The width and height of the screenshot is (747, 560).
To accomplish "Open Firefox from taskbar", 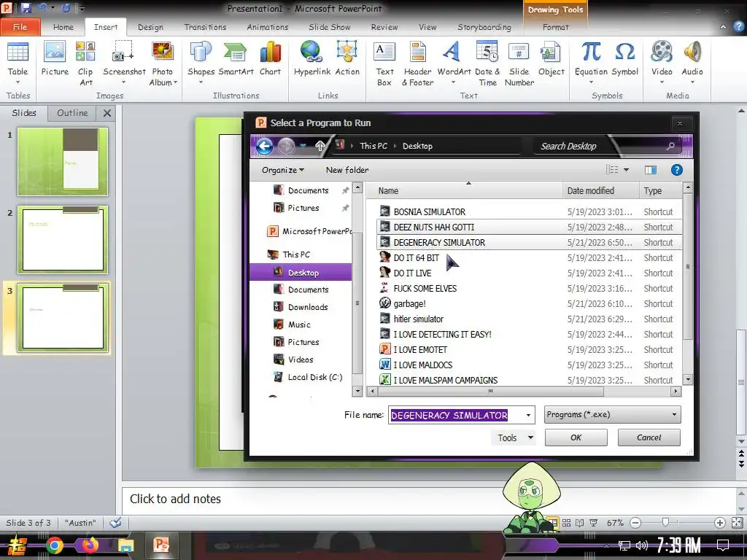I will click(x=90, y=545).
